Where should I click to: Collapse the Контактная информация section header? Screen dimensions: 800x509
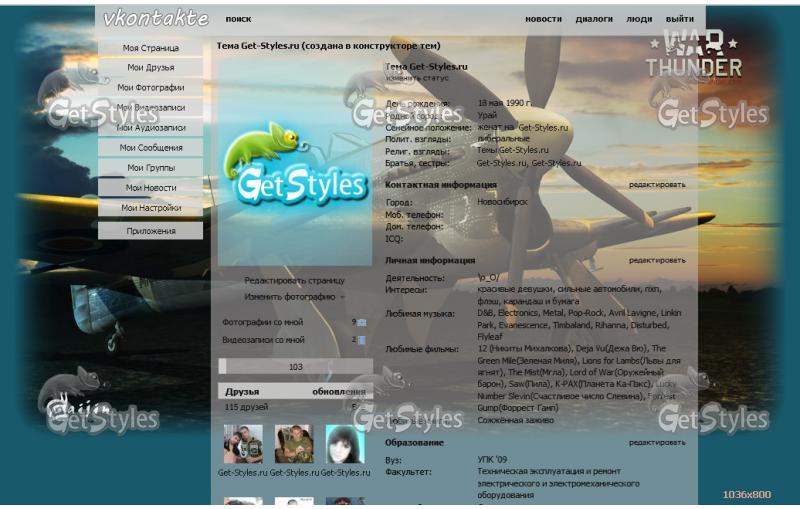point(441,185)
